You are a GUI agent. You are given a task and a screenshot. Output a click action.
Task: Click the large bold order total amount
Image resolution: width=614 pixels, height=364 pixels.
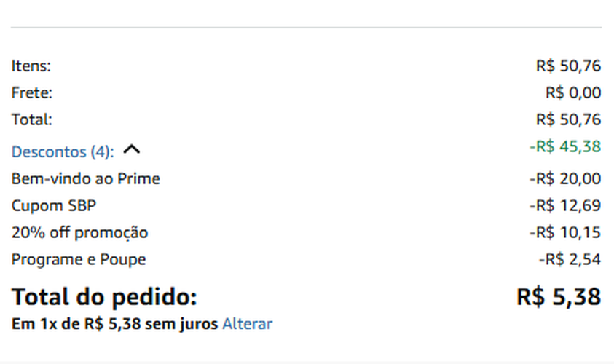coord(559,297)
